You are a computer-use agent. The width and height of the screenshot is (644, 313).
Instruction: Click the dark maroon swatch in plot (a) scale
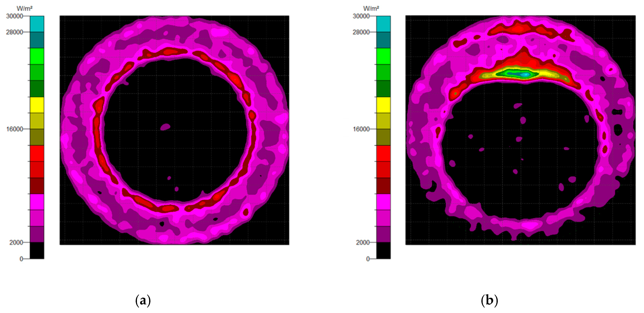point(37,186)
